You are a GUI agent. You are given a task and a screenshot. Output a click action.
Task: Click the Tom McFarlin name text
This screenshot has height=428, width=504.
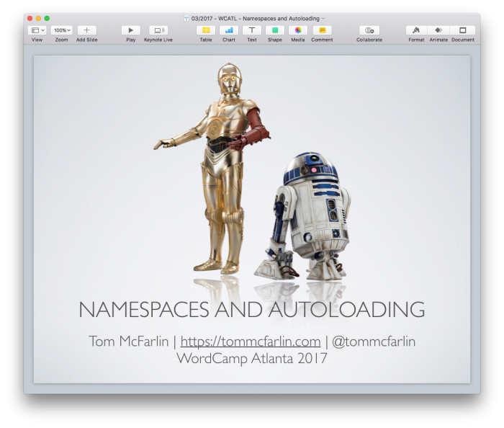(x=129, y=342)
